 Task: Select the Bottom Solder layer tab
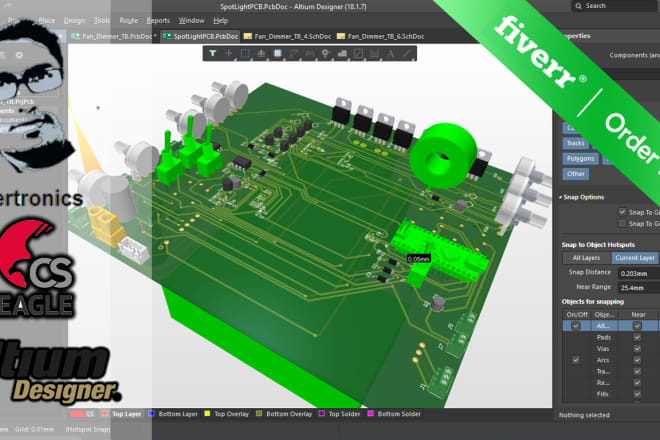395,414
